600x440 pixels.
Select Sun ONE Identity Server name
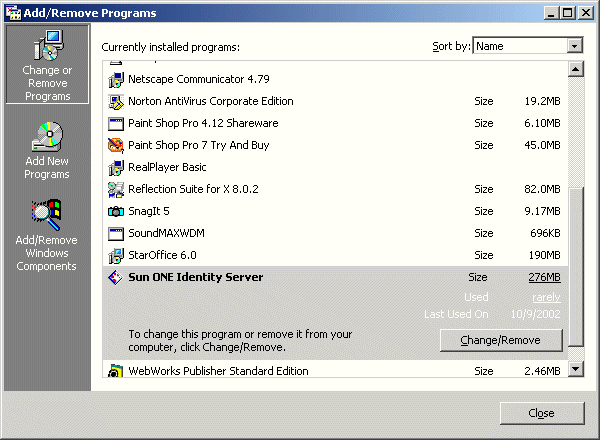click(x=196, y=277)
